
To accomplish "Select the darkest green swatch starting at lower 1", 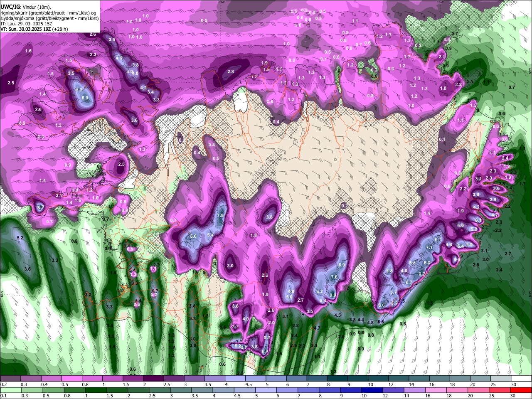I will (96, 390).
